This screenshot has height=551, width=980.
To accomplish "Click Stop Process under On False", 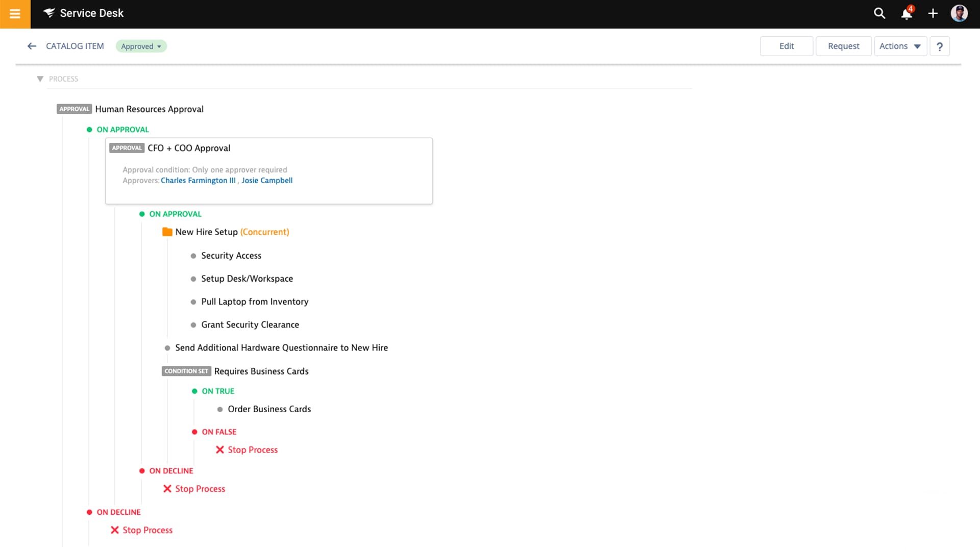I will tap(252, 450).
